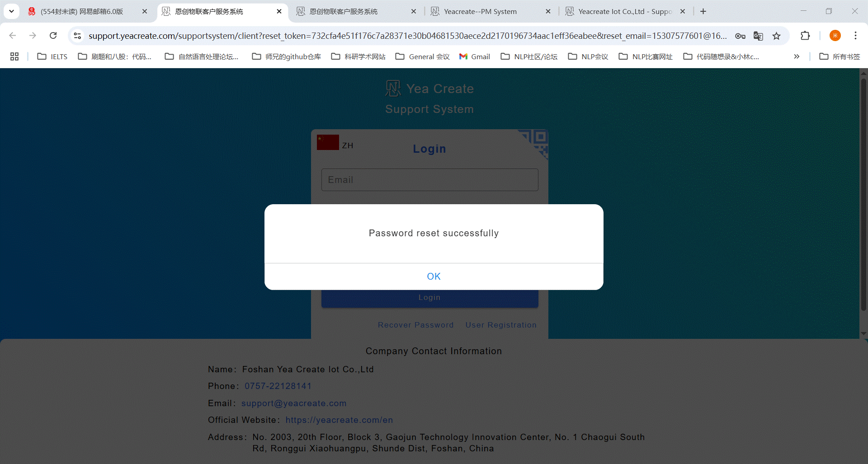Switch to the Yeacreate--PM System tab
The image size is (868, 464).
(x=480, y=11)
